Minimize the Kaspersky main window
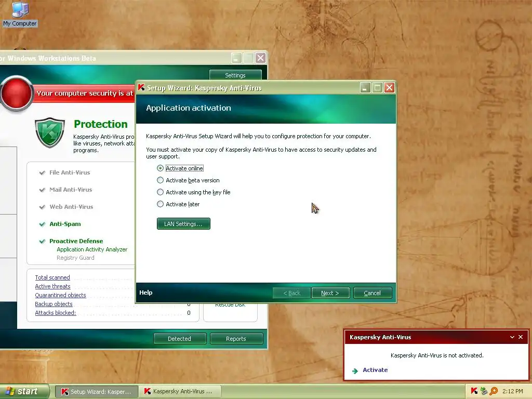The image size is (532, 399). [x=236, y=58]
